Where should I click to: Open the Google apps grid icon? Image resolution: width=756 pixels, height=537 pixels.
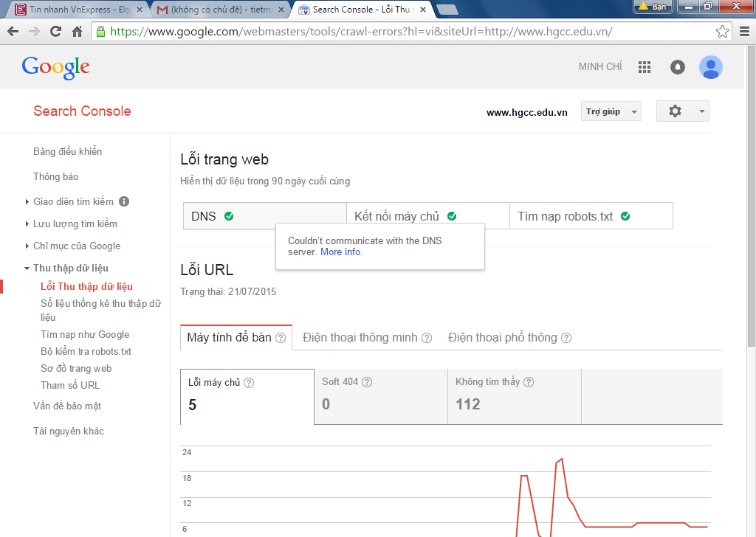(645, 67)
